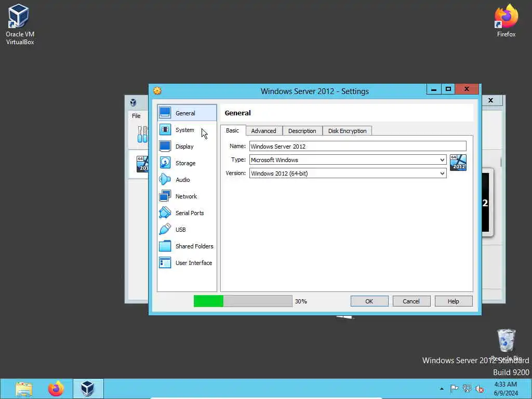532x399 pixels.
Task: Open USB settings
Action: tap(187, 229)
